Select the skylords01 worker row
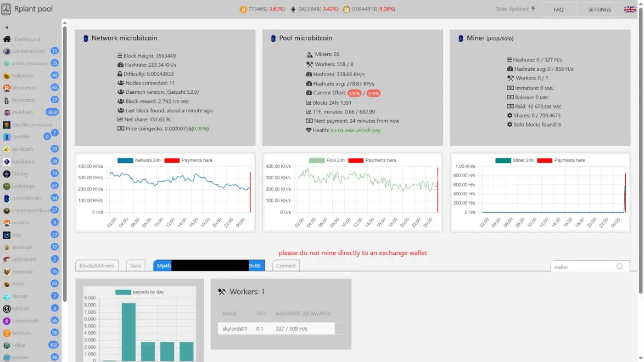644x362 pixels. point(276,329)
